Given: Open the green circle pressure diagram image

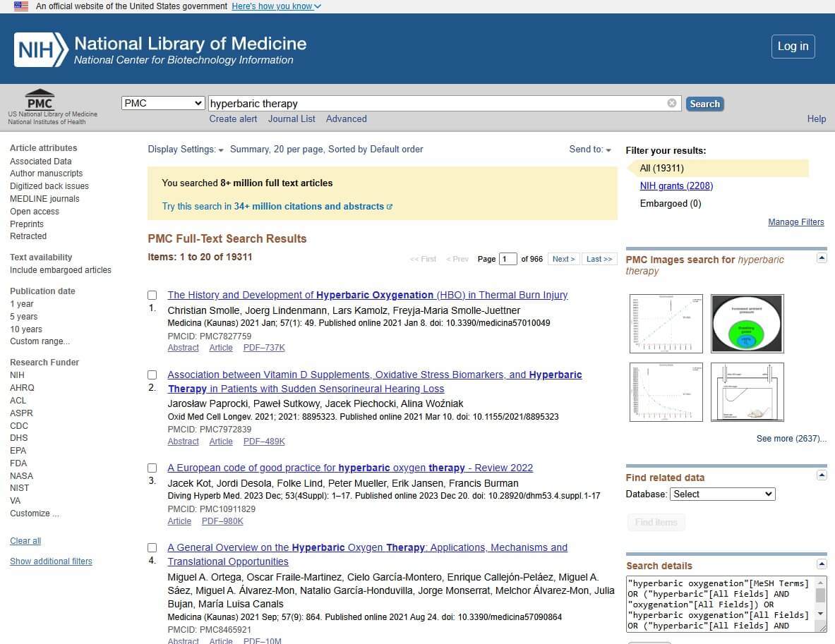Looking at the screenshot, I should (x=747, y=324).
